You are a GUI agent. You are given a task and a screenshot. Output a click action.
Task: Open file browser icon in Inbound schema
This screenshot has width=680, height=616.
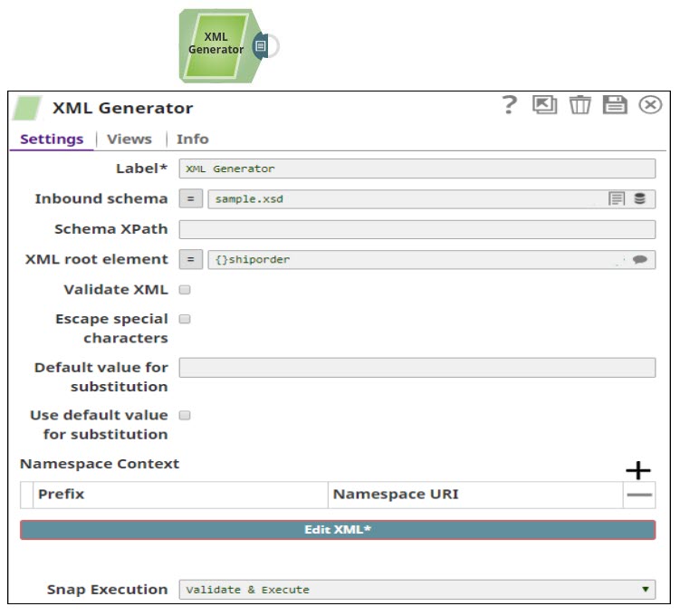pyautogui.click(x=617, y=199)
